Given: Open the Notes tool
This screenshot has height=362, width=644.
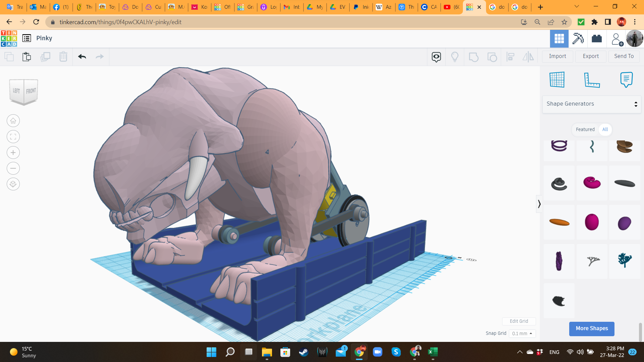Looking at the screenshot, I should tap(626, 80).
